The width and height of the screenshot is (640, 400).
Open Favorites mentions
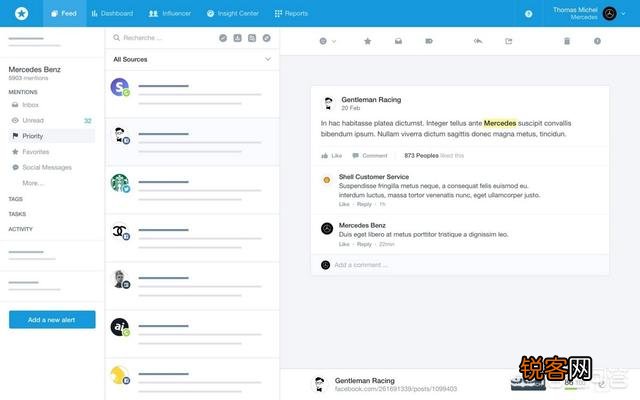click(x=31, y=152)
